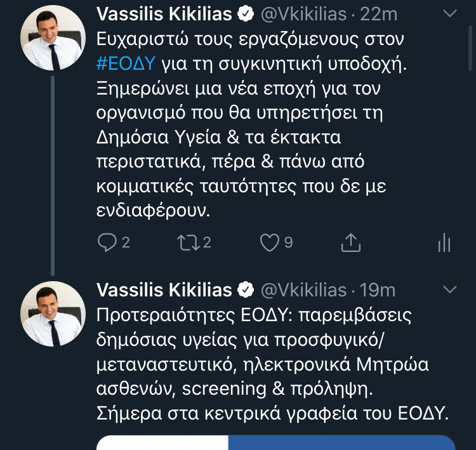Open the attached image preview below the second tweet

[x=276, y=442]
